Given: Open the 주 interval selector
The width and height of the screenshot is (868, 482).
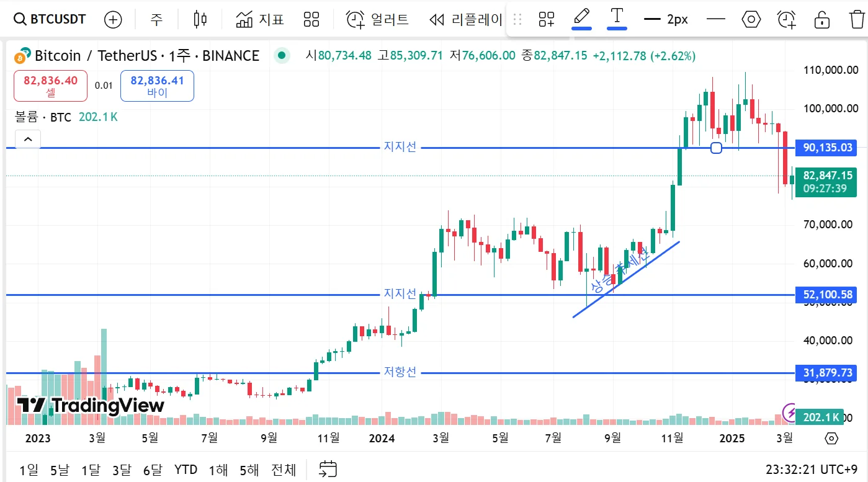Looking at the screenshot, I should tap(156, 19).
